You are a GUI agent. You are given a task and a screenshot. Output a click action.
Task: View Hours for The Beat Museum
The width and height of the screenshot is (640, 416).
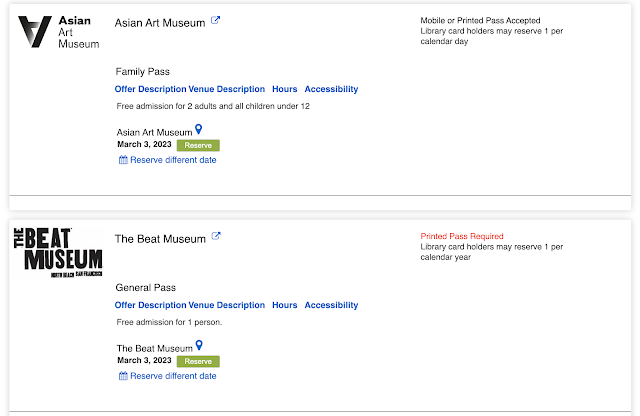[284, 305]
